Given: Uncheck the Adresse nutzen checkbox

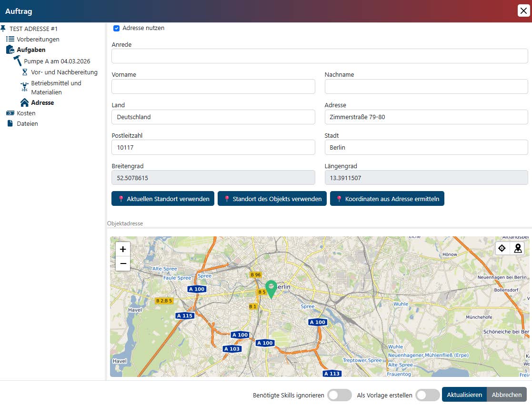Looking at the screenshot, I should [x=116, y=29].
